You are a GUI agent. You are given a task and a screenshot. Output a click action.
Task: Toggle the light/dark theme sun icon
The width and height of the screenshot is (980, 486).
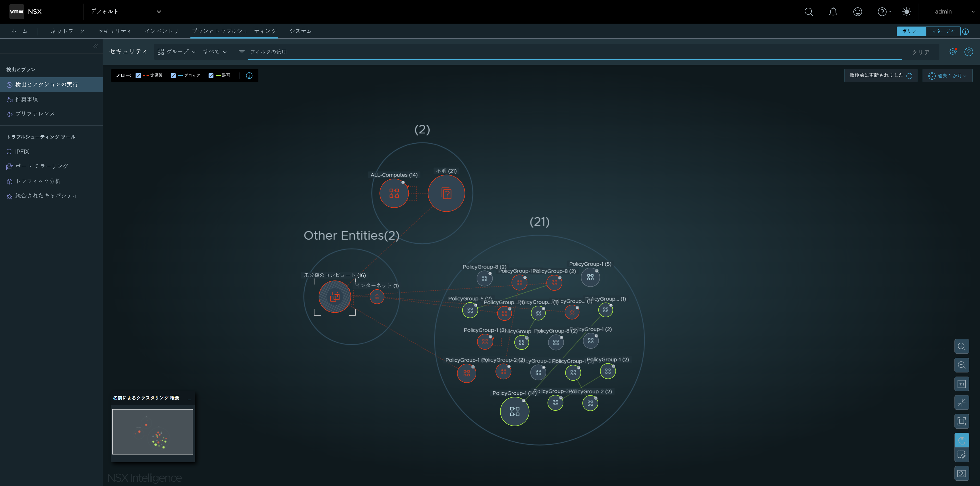click(906, 12)
